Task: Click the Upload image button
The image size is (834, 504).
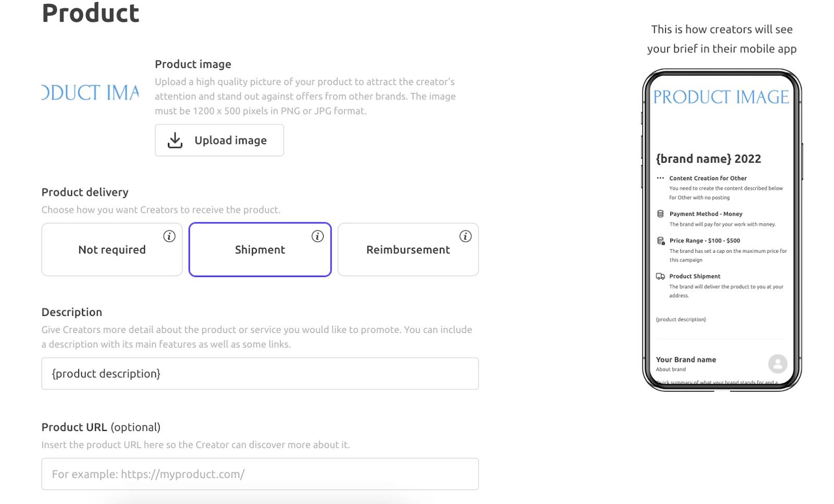Action: (x=219, y=140)
